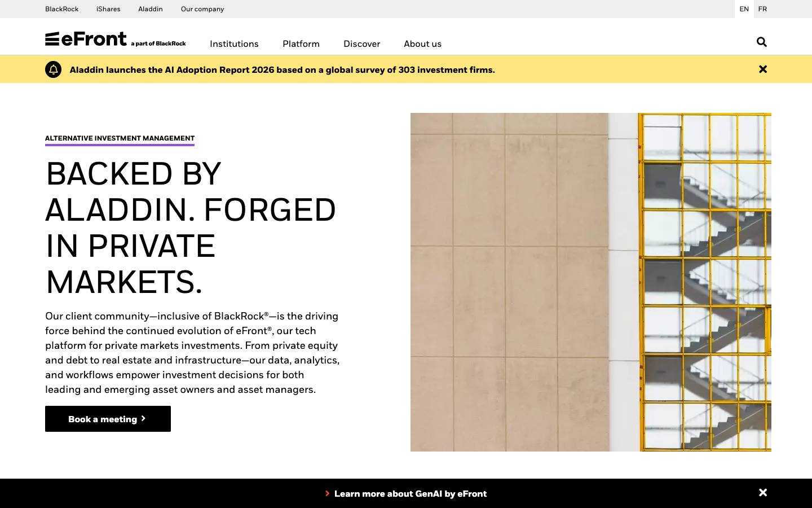Click the red chevron beside Learn more about GenAI
Viewport: 812px width, 508px height.
(x=327, y=493)
